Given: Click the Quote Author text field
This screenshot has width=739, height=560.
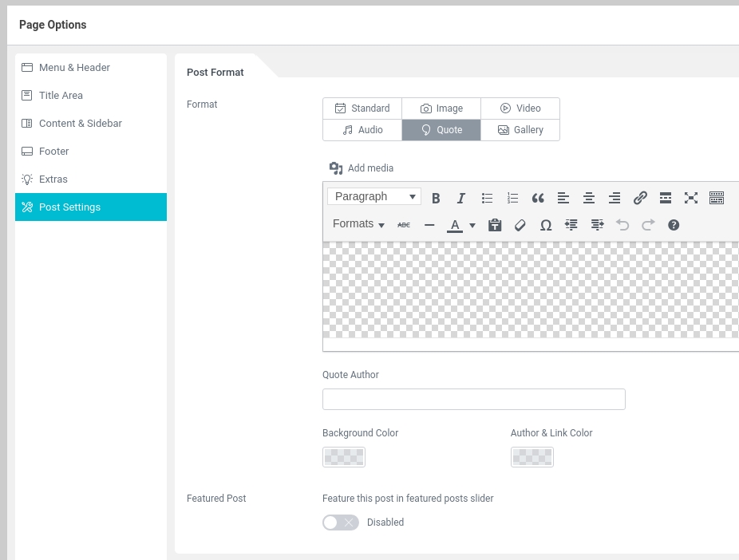Looking at the screenshot, I should (473, 399).
